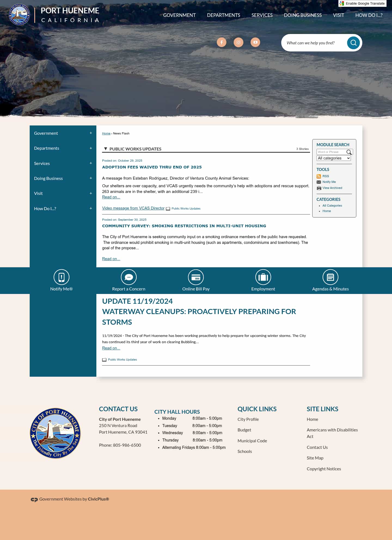Click the View Archived icon in Tools
The image size is (392, 540).
(319, 188)
